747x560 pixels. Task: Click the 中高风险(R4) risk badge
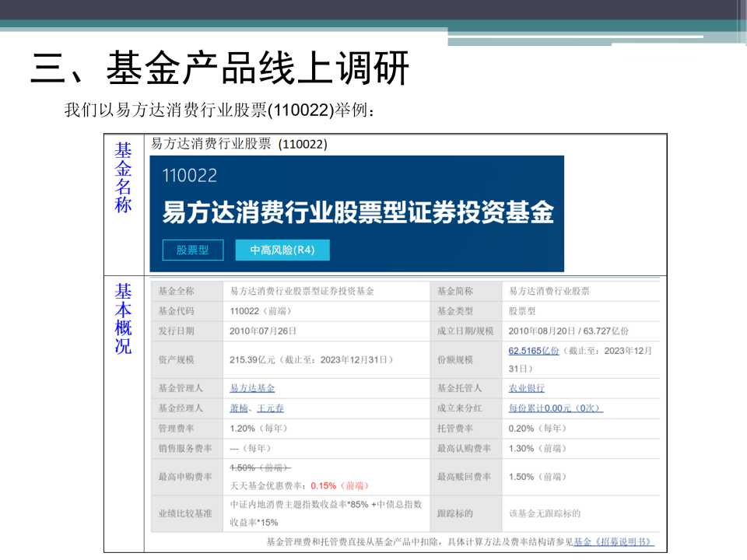[282, 250]
